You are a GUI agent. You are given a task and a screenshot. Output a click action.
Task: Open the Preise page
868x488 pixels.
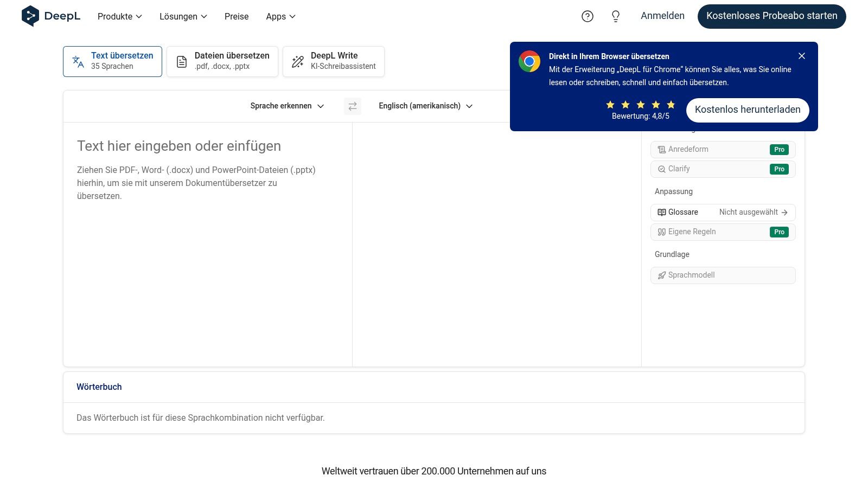(237, 16)
